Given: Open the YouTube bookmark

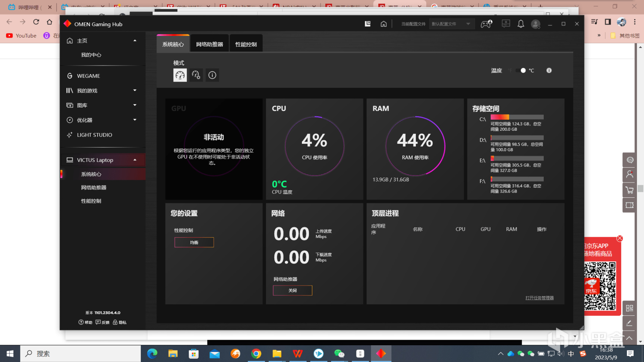Looking at the screenshot, I should pyautogui.click(x=22, y=36).
